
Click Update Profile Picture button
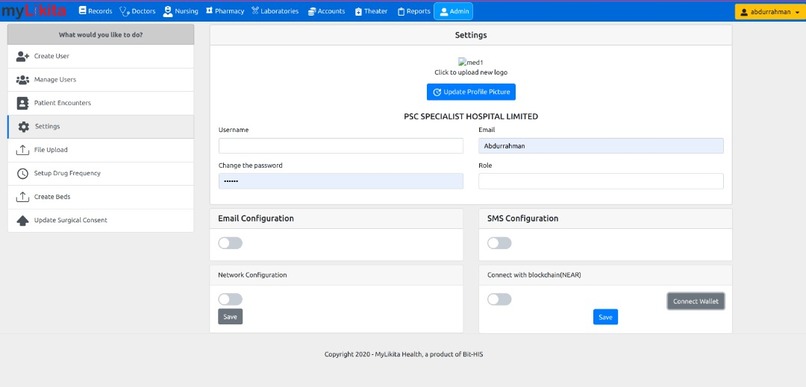471,92
